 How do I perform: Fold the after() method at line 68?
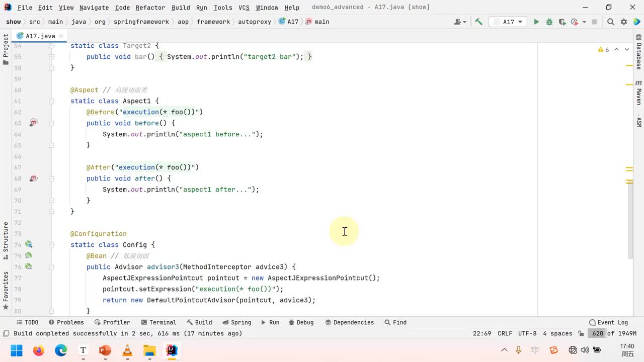(51, 178)
